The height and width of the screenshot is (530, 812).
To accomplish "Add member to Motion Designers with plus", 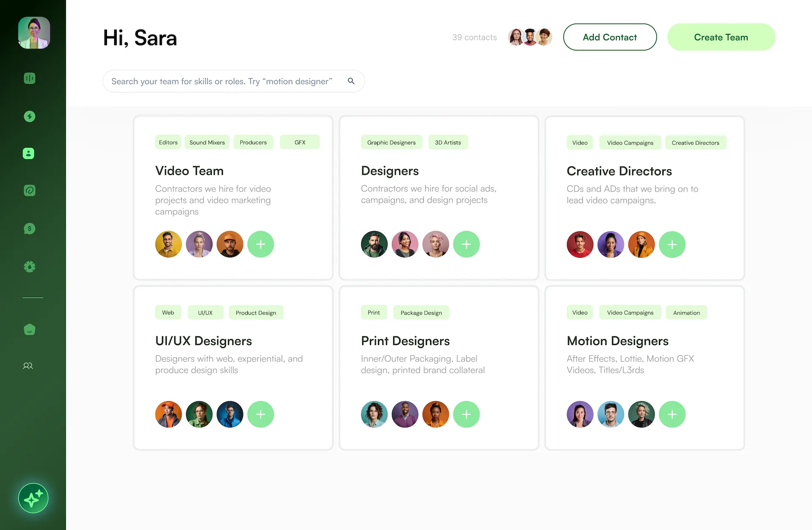I will [672, 414].
